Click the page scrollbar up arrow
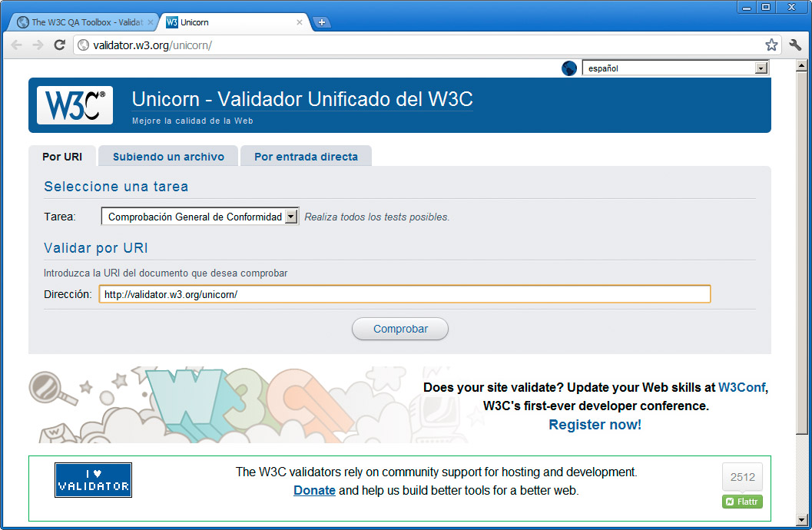 [x=802, y=66]
